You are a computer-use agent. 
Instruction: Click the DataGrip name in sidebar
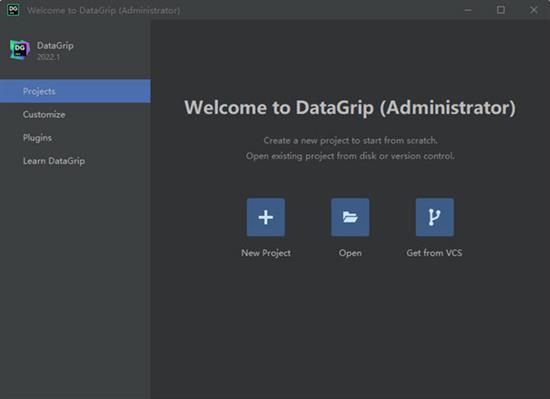pos(55,46)
